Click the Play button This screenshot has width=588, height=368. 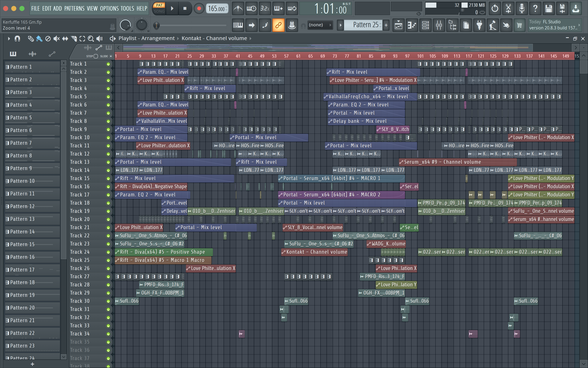(x=172, y=9)
